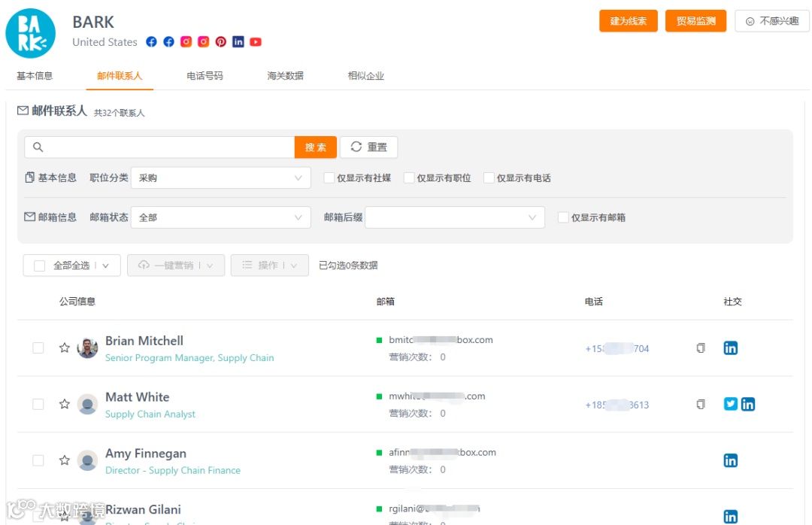812x525 pixels.
Task: Open Rizwan Gilani's contact name link
Action: point(143,509)
